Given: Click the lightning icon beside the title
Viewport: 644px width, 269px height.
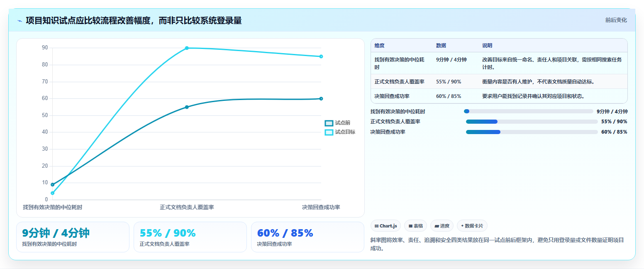Looking at the screenshot, I should coord(20,21).
